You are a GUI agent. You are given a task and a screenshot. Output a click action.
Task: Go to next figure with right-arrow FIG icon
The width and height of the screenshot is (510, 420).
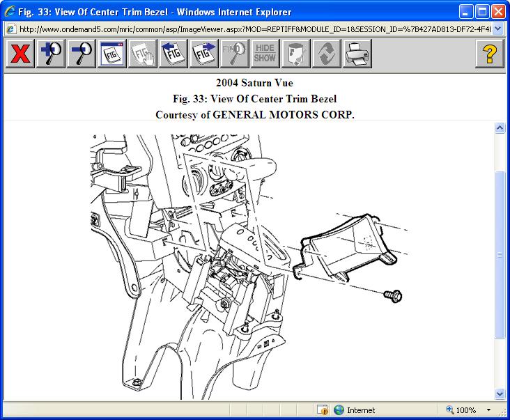(203, 54)
